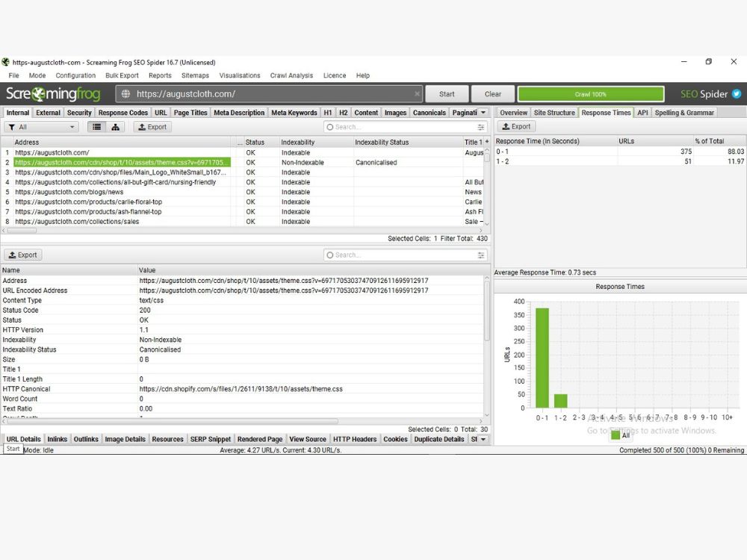Switch to the Security tab
The image size is (747, 560).
click(x=79, y=113)
